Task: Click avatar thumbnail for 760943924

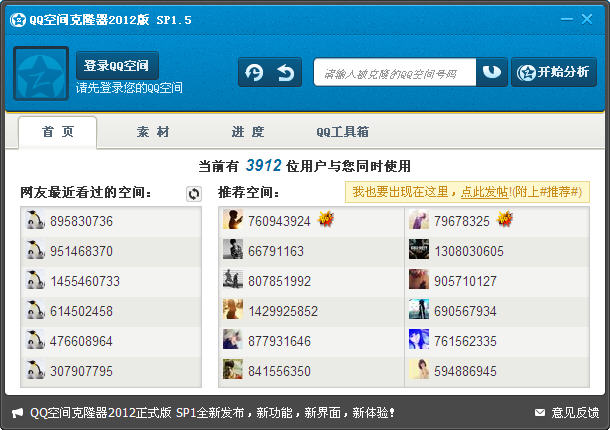Action: point(233,219)
